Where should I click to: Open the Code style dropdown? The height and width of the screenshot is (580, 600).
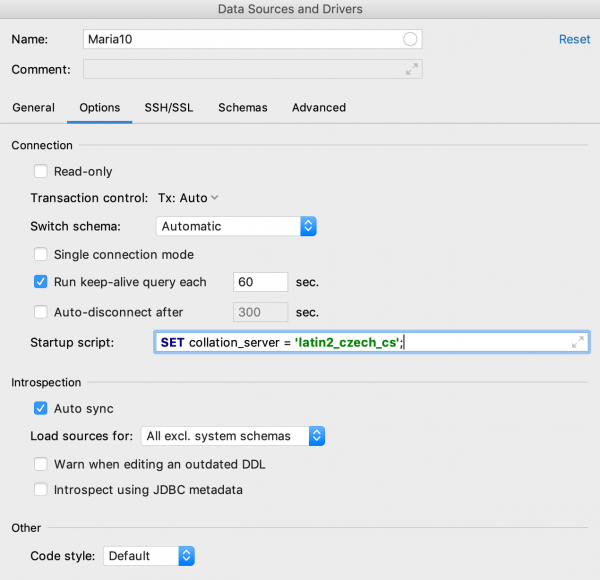pos(148,556)
